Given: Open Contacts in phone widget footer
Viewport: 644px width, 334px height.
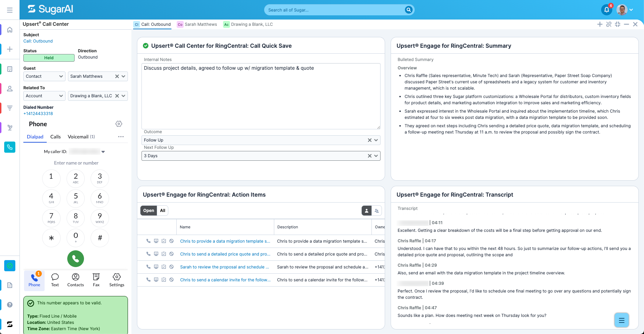Looking at the screenshot, I should click(x=76, y=280).
